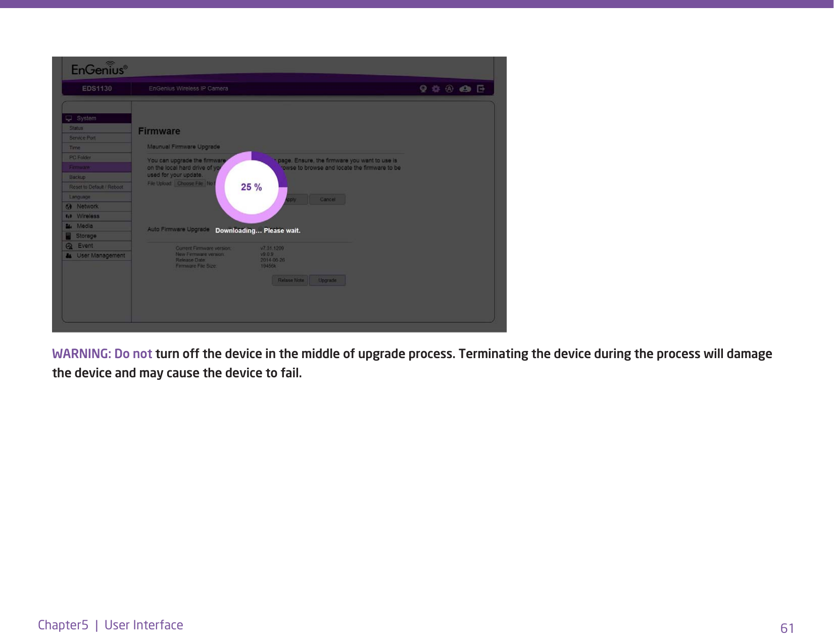The height and width of the screenshot is (644, 834).
Task: Click the v9.0.9 version value
Action: click(267, 255)
